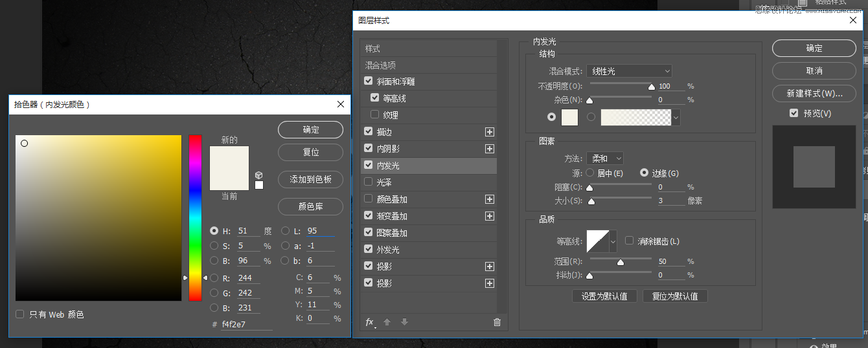
Task: Click the hex color input field
Action: point(246,325)
